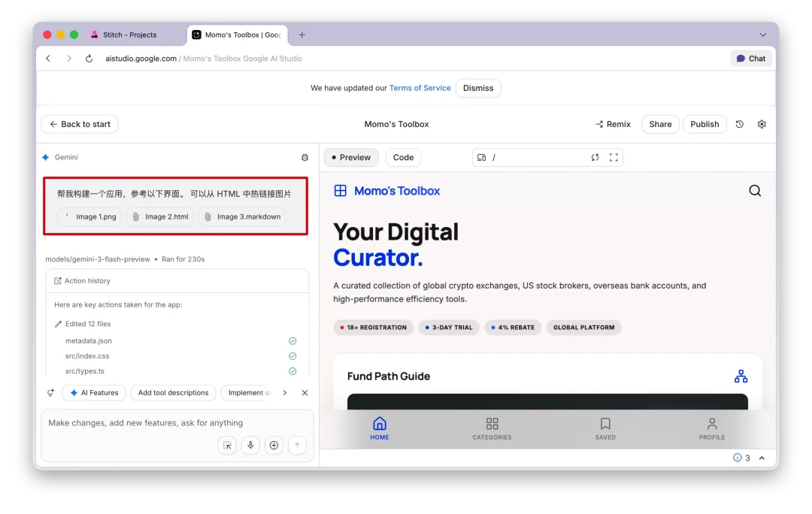Click Momo's Toolbox title in preview
The image size is (812, 514).
(x=397, y=191)
